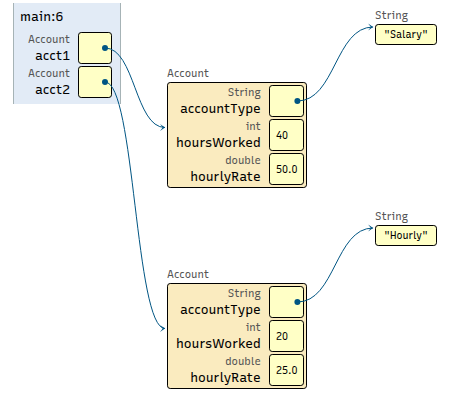Click the acct1 reference box
This screenshot has height=408, width=450.
click(x=95, y=48)
